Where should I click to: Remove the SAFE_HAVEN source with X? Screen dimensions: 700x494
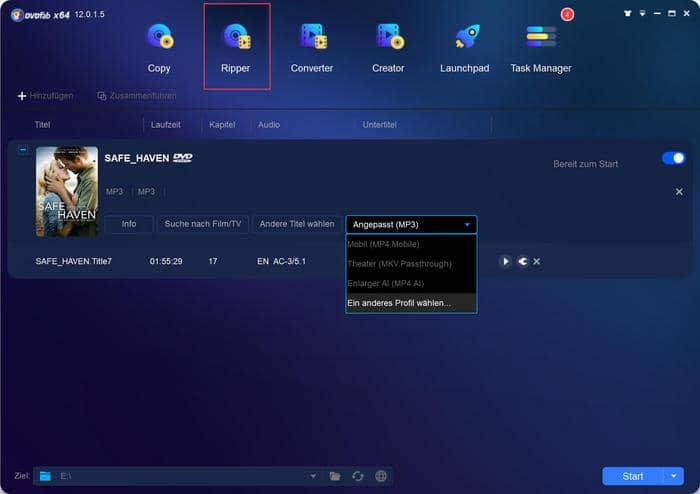679,191
